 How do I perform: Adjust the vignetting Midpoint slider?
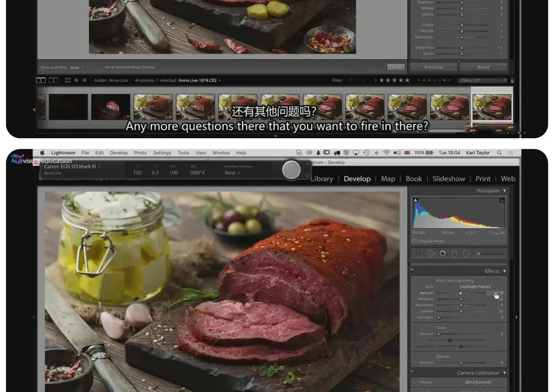click(x=461, y=299)
